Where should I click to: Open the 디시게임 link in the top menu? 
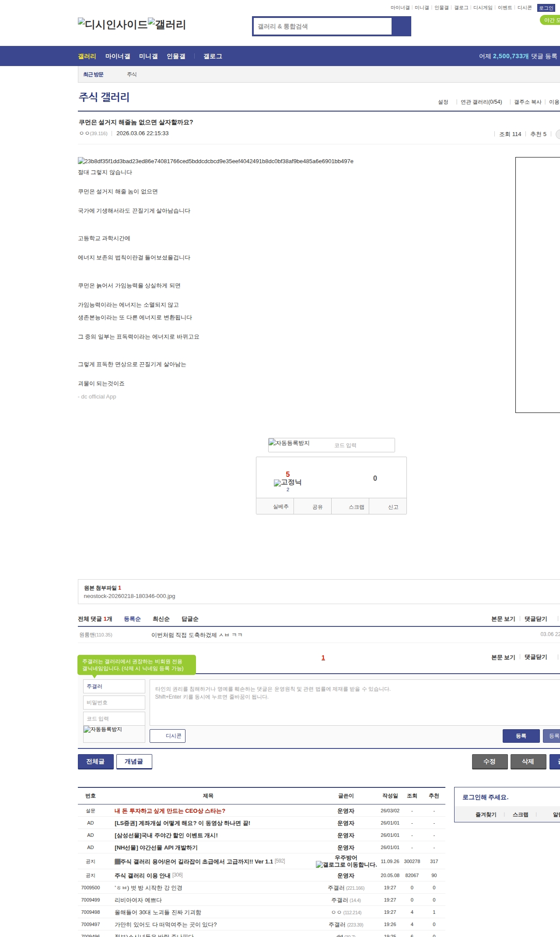[483, 7]
